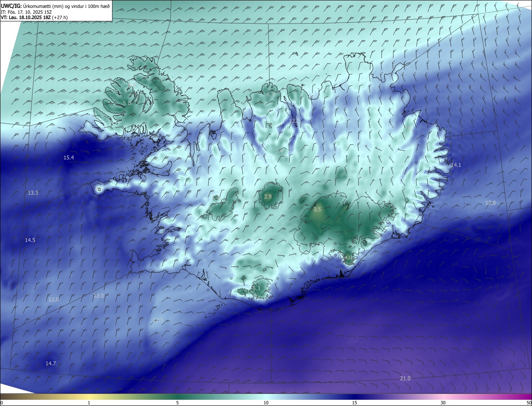Click the '0' tick on the color scale
532x406 pixels.
2,403
